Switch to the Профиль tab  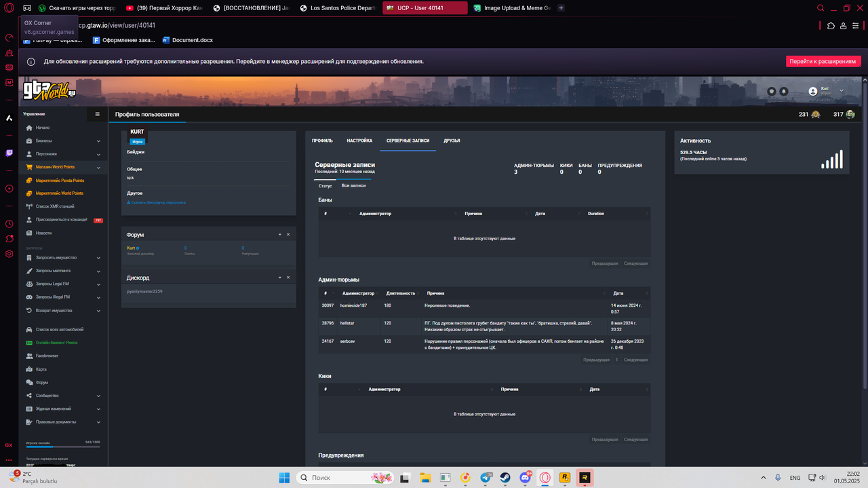[322, 140]
